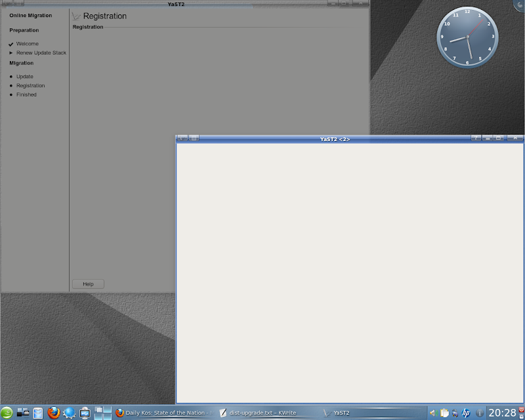Click the analog clock desktop widget
Screen dimensions: 525x420
pos(467,37)
